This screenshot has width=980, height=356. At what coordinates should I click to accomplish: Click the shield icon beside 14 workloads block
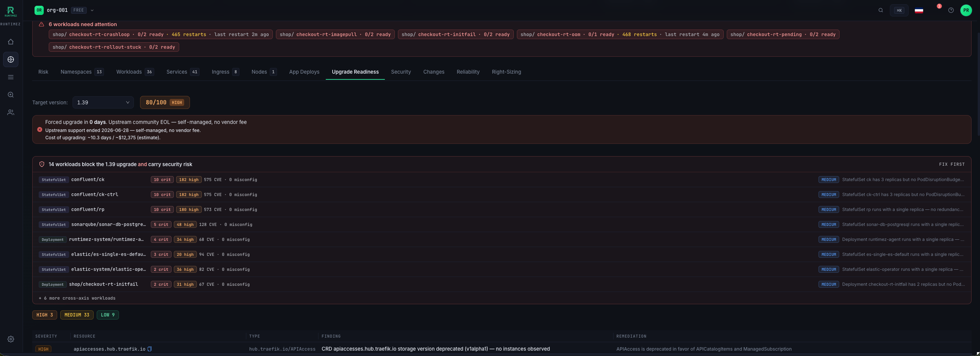(x=42, y=164)
